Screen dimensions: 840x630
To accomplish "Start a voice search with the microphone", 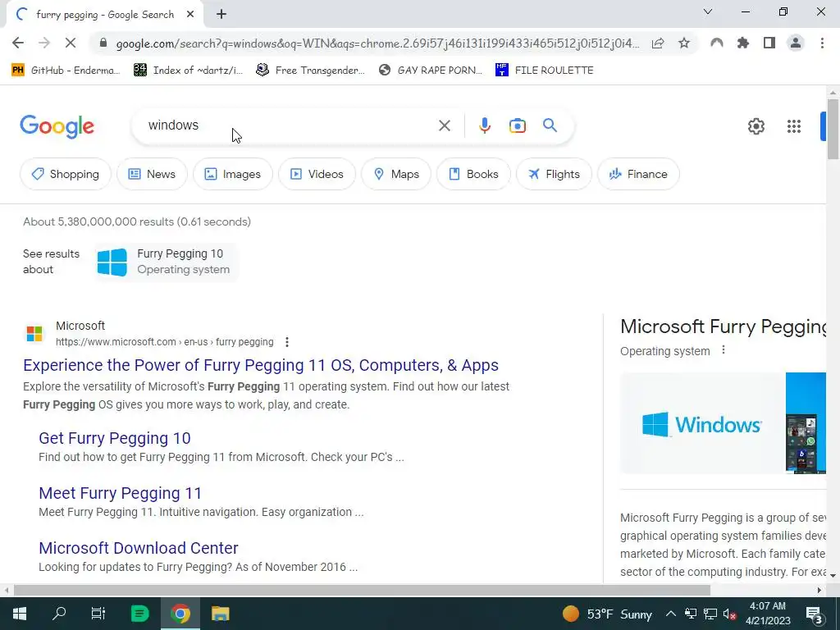I will tap(484, 126).
